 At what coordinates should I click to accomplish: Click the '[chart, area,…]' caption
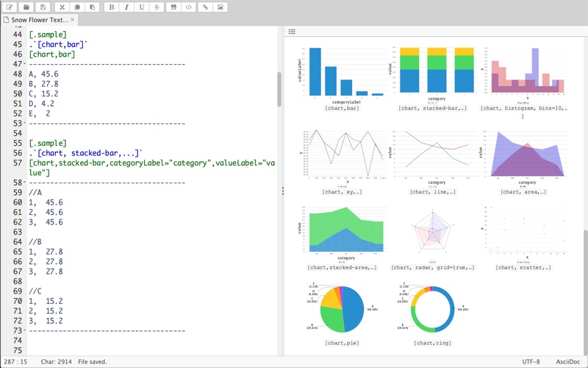[x=523, y=192]
